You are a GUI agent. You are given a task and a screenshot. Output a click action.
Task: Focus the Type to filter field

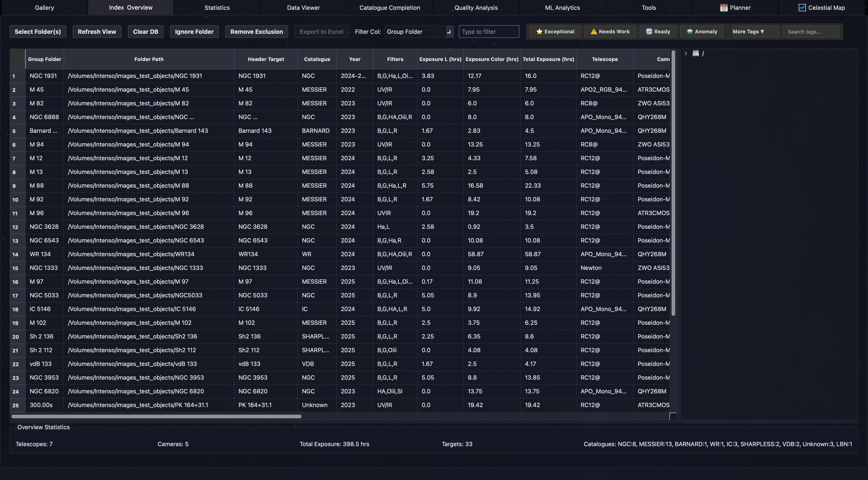(489, 32)
